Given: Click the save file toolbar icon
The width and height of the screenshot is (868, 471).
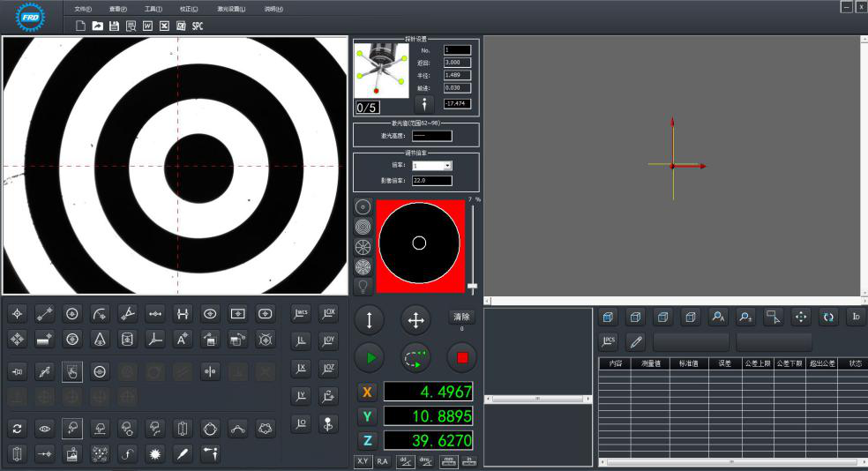Looking at the screenshot, I should click(114, 26).
